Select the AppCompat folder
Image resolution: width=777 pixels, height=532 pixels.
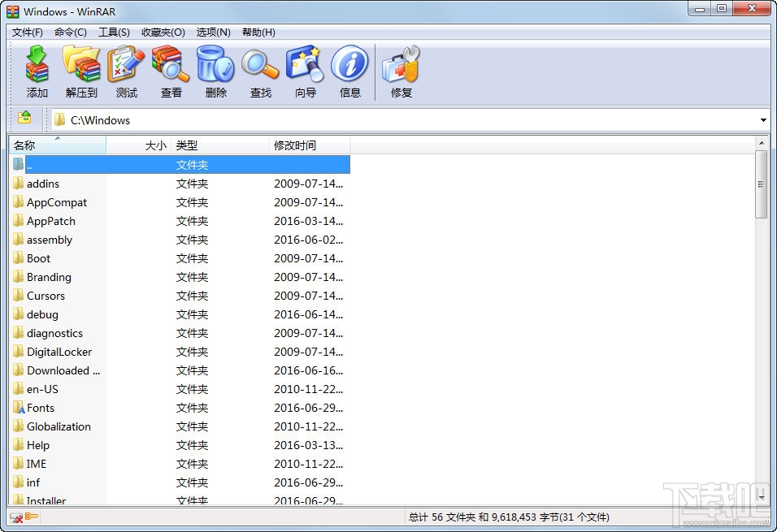pos(57,202)
